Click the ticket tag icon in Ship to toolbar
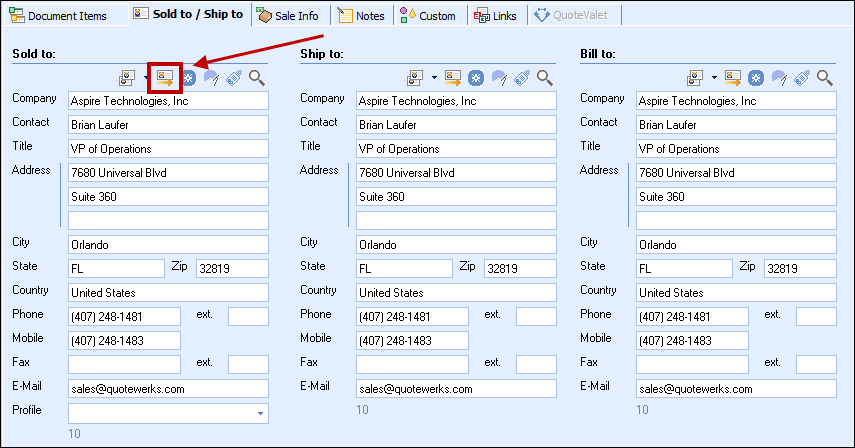 point(522,77)
